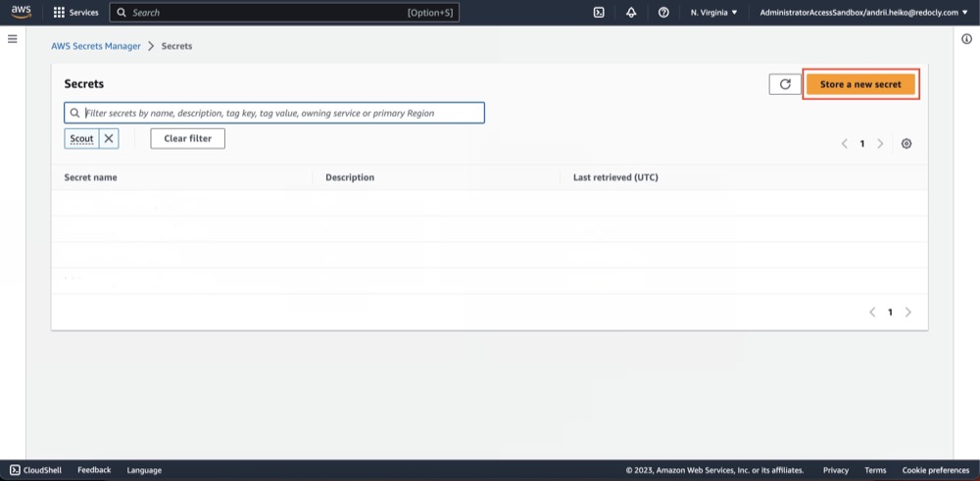Image resolution: width=980 pixels, height=481 pixels.
Task: Open Cookie preferences in footer
Action: coord(936,470)
